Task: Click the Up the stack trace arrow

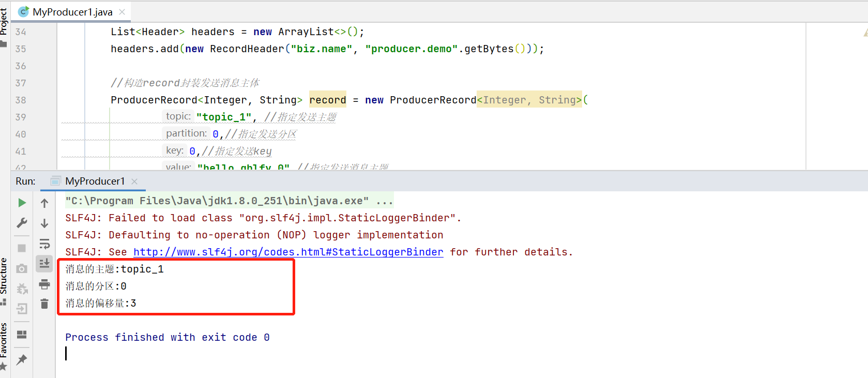Action: click(x=44, y=203)
